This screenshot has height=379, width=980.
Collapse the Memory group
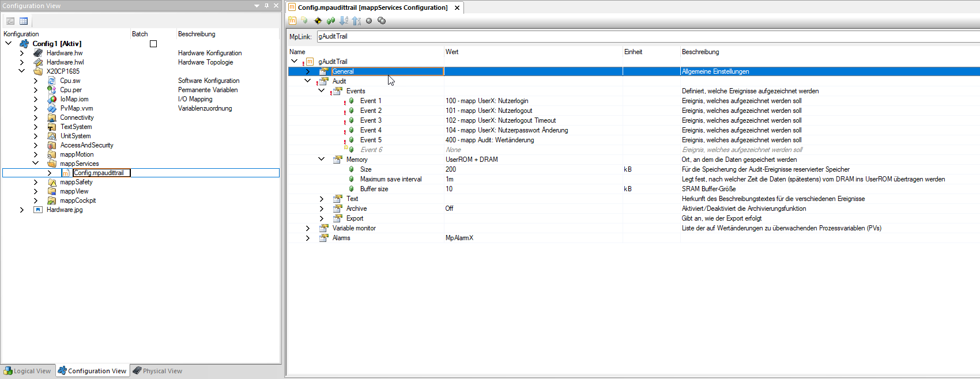pos(322,160)
